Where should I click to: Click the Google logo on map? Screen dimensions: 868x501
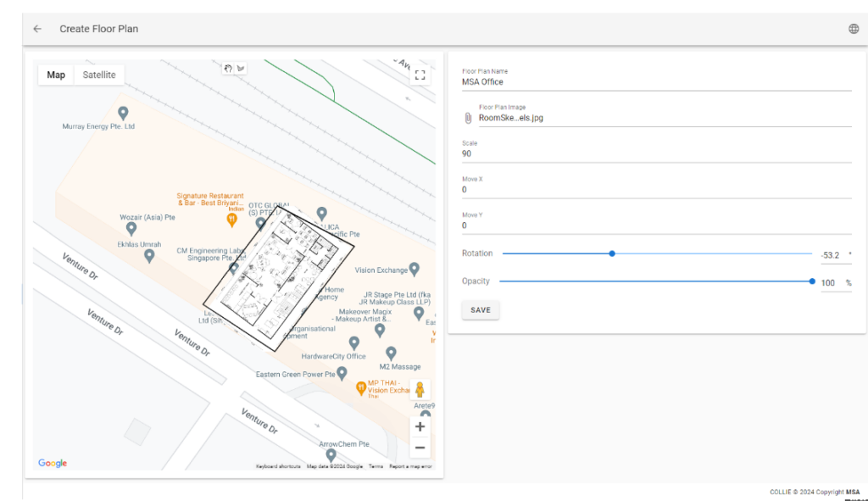53,463
